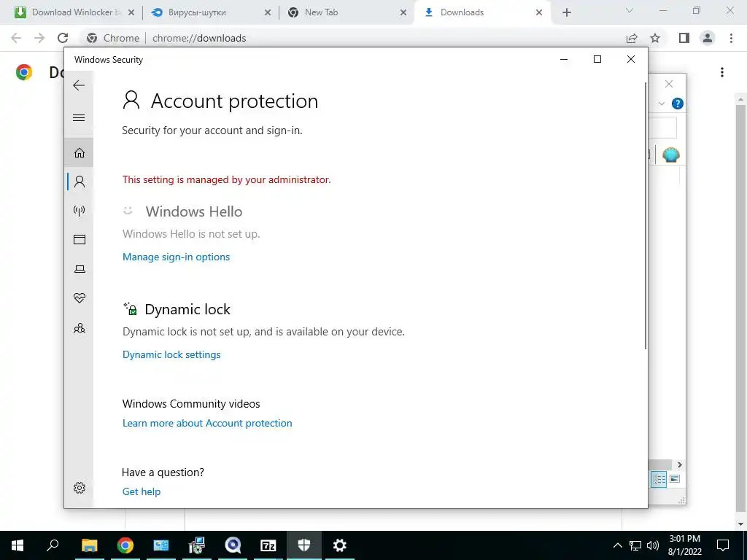Bookmark this page with star icon
The height and width of the screenshot is (560, 747).
(655, 38)
